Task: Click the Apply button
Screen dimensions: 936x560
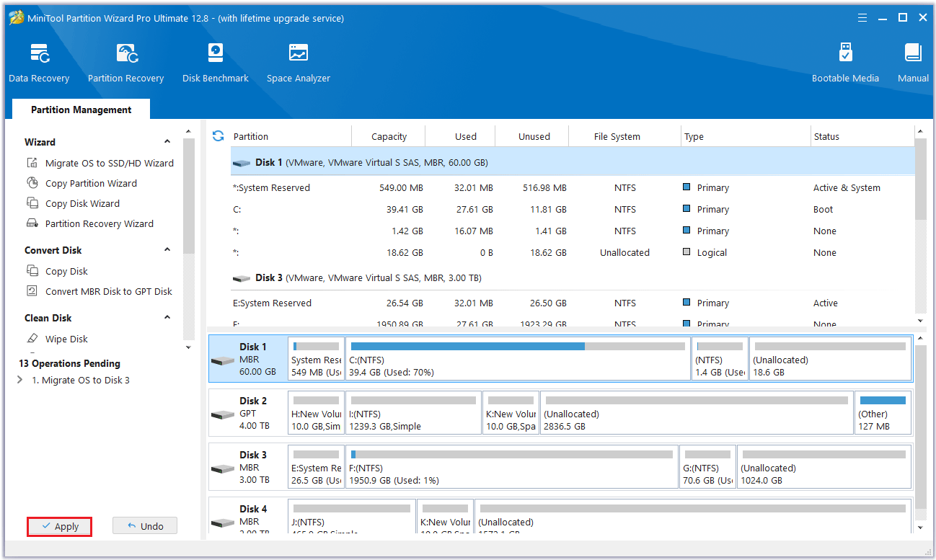Action: tap(60, 526)
